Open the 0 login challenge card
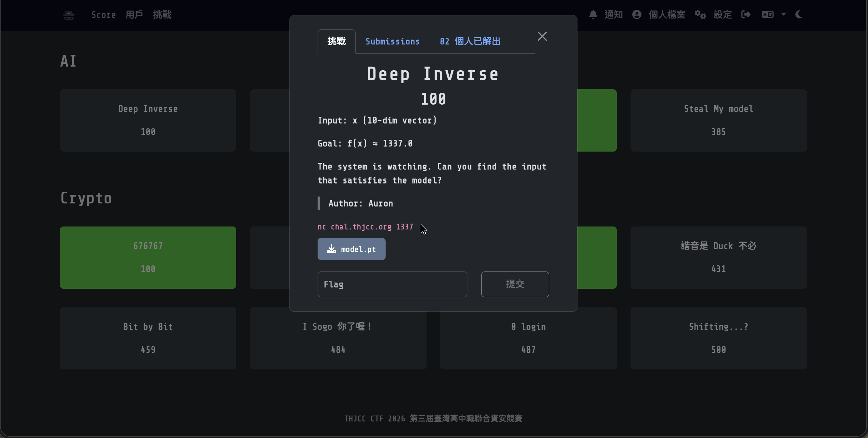Viewport: 868px width, 438px height. point(528,338)
